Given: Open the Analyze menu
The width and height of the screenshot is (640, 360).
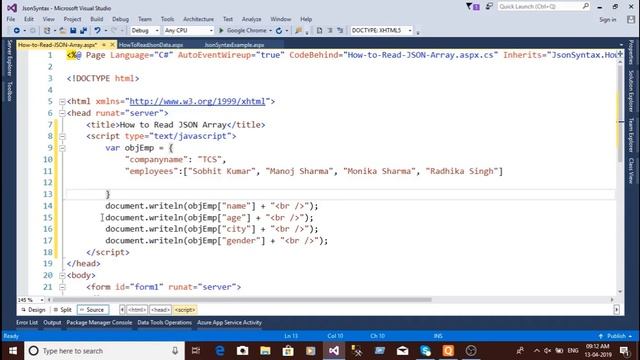Looking at the screenshot, I should [251, 19].
